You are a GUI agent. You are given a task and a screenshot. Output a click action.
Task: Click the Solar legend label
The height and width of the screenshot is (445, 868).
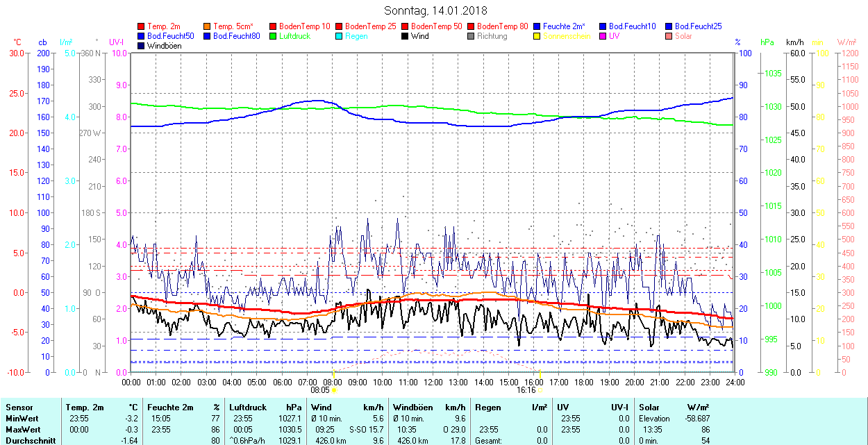[x=683, y=36]
